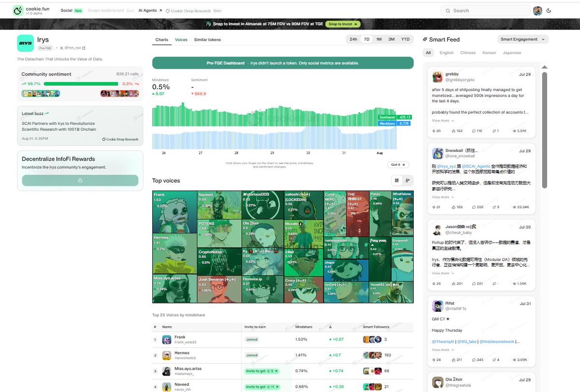Click the retweet icon on Jason's post
This screenshot has width=580, height=392.
pos(494,284)
